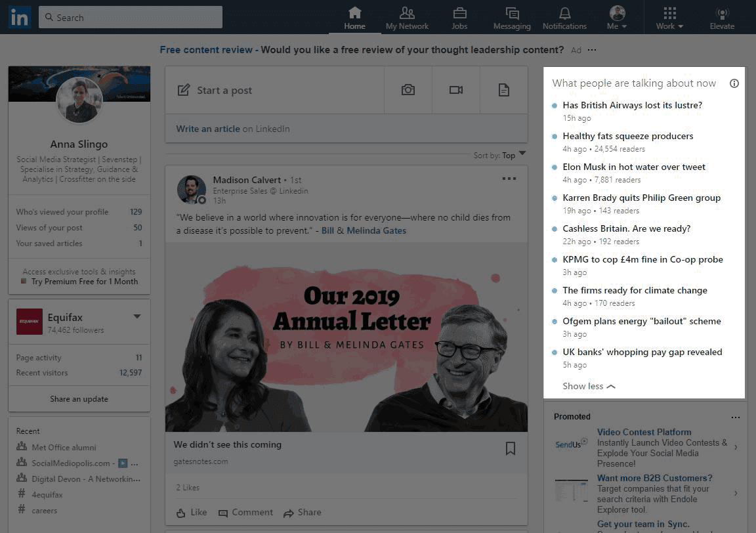Open the Messaging icon in navbar
The width and height of the screenshot is (756, 533).
tap(512, 14)
